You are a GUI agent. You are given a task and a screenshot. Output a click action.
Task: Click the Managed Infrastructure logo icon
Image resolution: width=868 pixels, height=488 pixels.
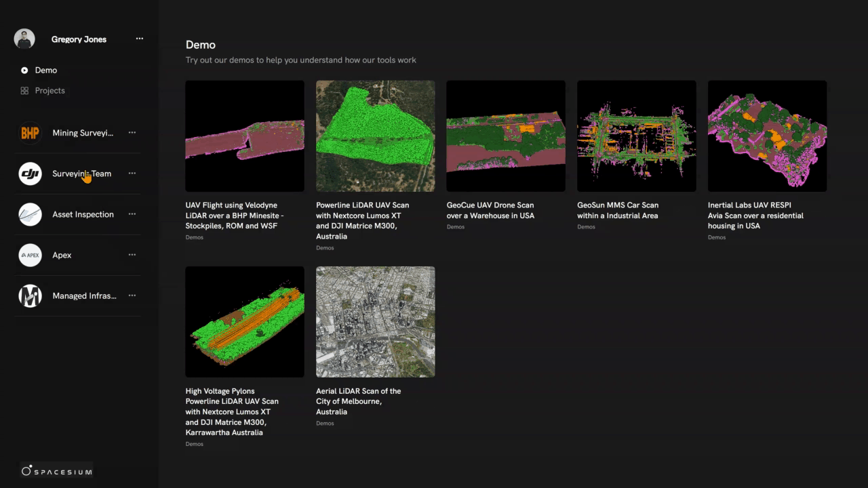pyautogui.click(x=30, y=296)
